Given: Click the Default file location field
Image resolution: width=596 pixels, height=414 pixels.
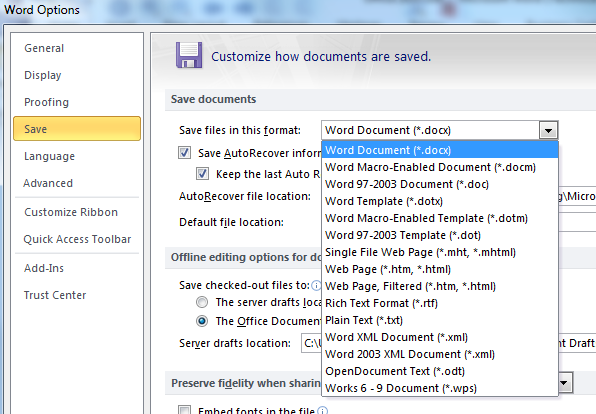Looking at the screenshot, I should tap(577, 222).
